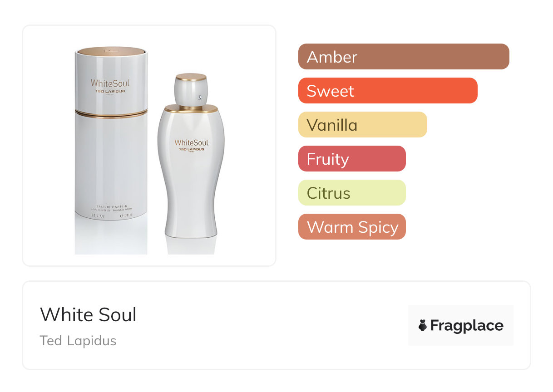This screenshot has width=553, height=392.
Task: Click the Fragplace logo icon
Action: coord(423,325)
